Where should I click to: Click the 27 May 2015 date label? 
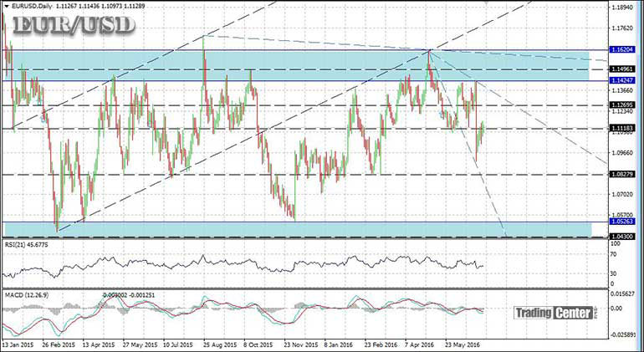pos(139,346)
